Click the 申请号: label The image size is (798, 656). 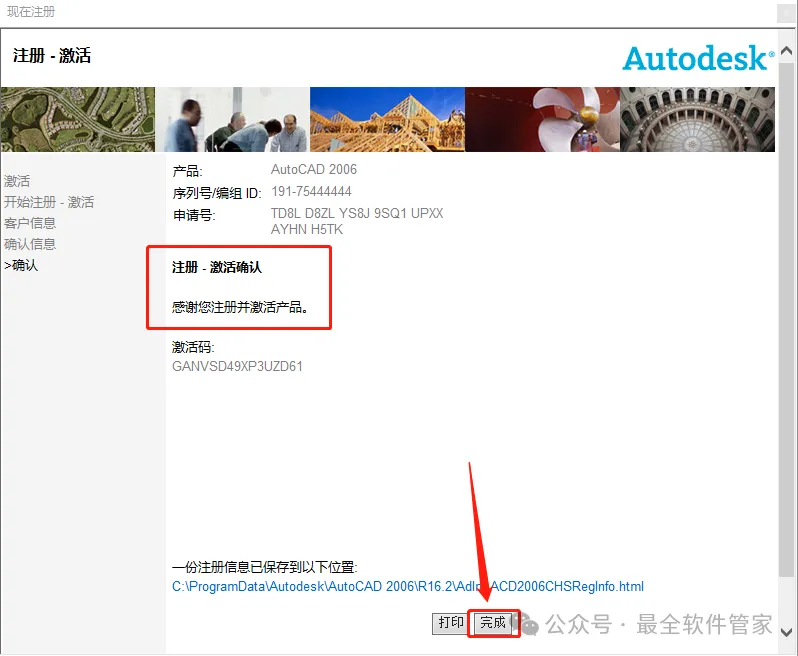(194, 215)
